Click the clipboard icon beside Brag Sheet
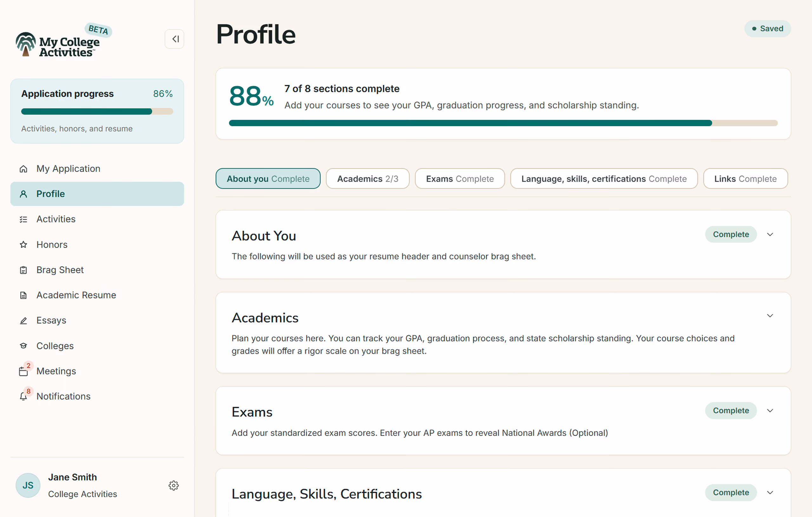The height and width of the screenshot is (517, 812). (23, 270)
